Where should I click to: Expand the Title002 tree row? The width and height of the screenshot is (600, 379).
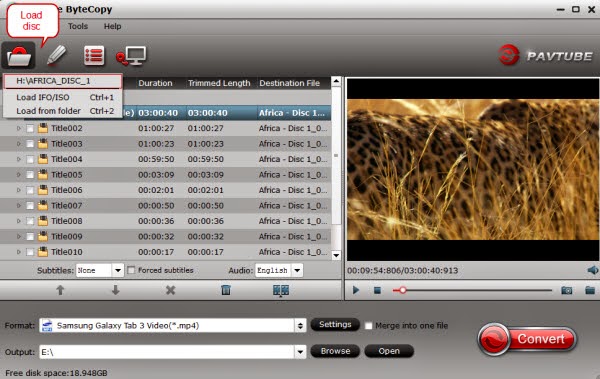18,128
